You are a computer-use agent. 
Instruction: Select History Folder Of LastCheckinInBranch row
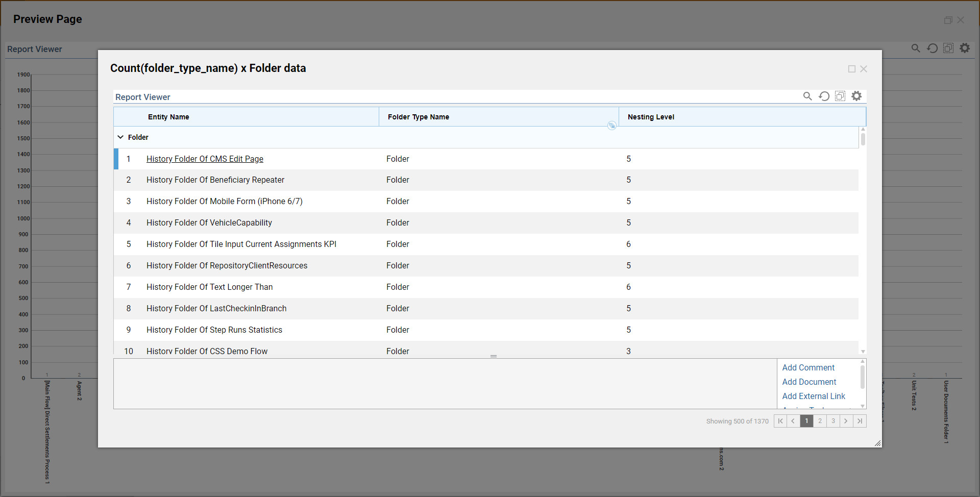pos(486,309)
